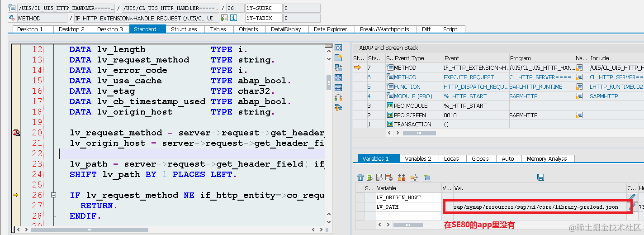
Task: Click the navigate-to-source icon after HANDLE_REQUEST field
Action: 224,18
